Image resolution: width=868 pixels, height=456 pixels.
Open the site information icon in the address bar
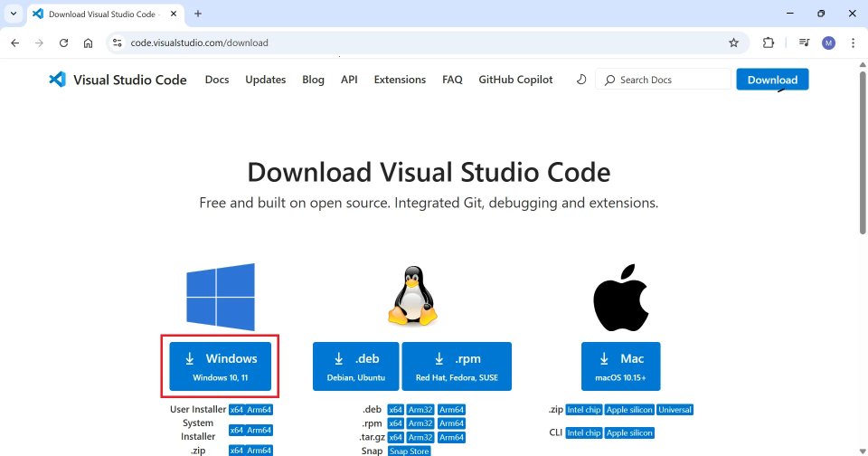[x=117, y=43]
